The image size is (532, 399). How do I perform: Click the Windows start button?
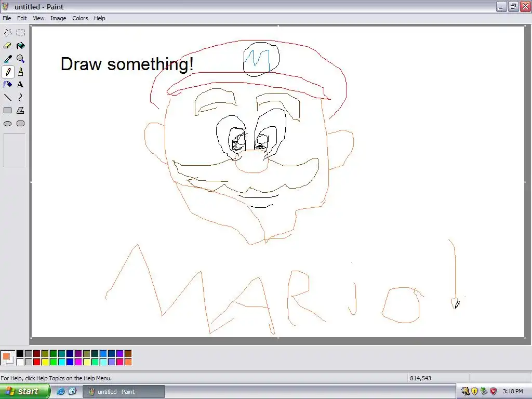[x=25, y=391]
